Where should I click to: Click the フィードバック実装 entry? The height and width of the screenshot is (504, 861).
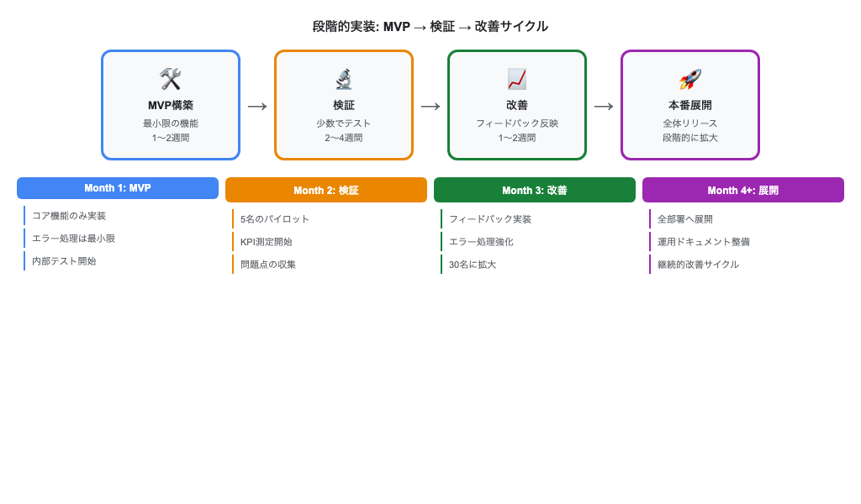click(480, 218)
